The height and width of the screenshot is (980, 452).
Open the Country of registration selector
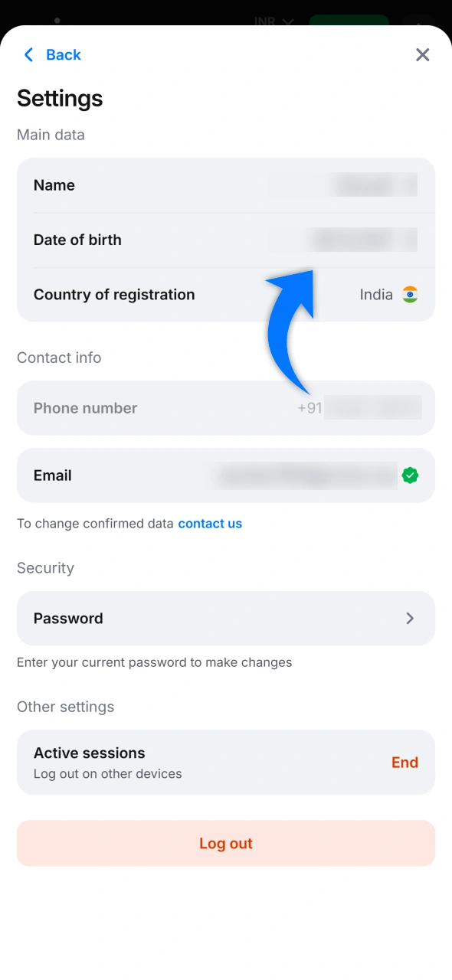tap(226, 294)
